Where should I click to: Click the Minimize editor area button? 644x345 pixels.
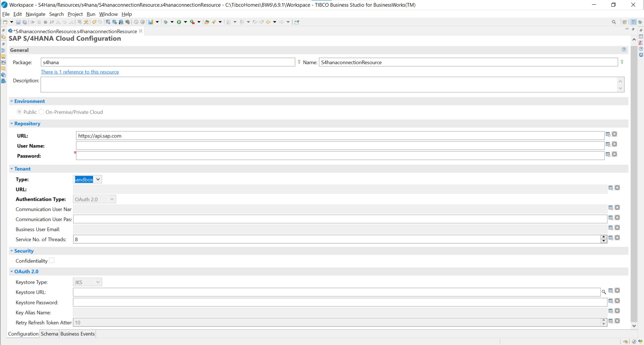click(x=627, y=29)
